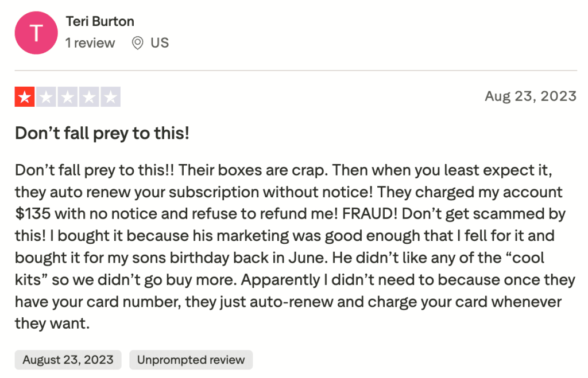
Task: Click the "Unprompted review" badge
Action: (191, 360)
